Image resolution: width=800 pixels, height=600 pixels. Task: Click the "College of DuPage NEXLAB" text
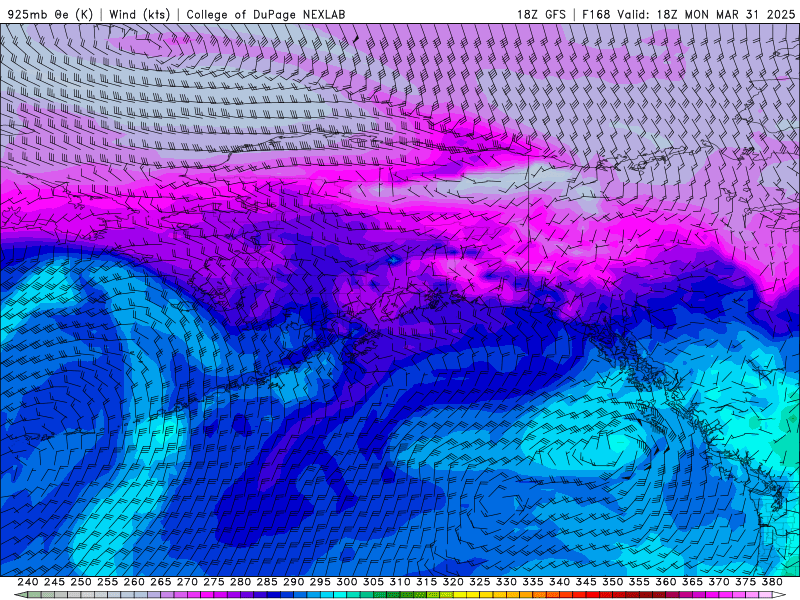266,14
